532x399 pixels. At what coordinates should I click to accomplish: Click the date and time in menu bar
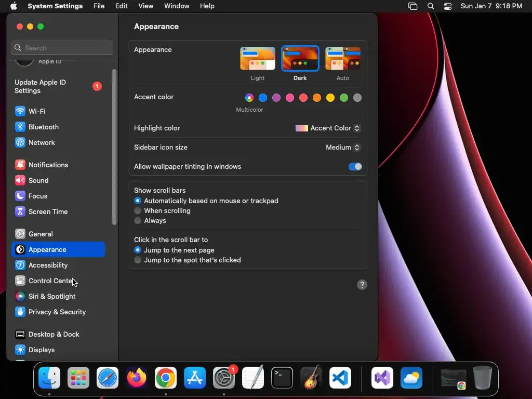click(x=491, y=6)
